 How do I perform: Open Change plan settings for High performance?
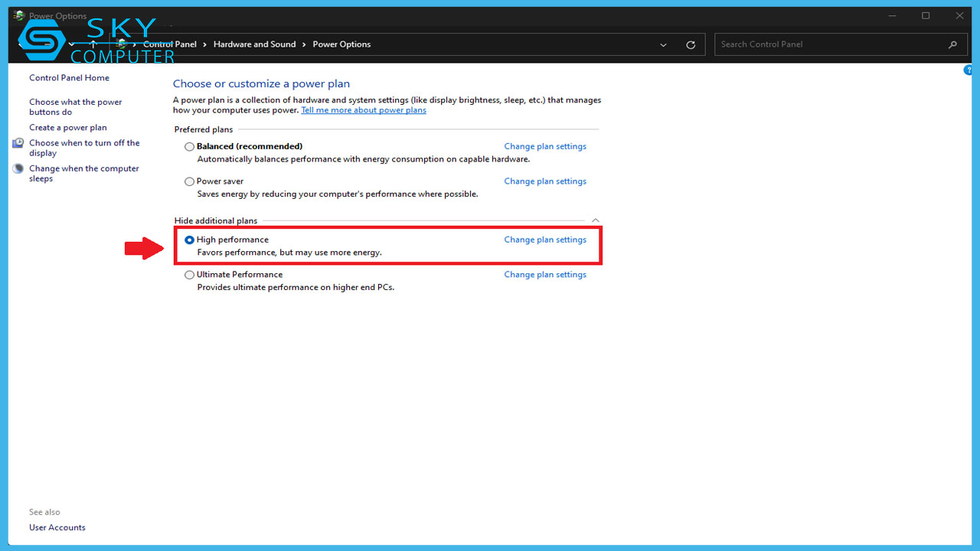point(545,240)
